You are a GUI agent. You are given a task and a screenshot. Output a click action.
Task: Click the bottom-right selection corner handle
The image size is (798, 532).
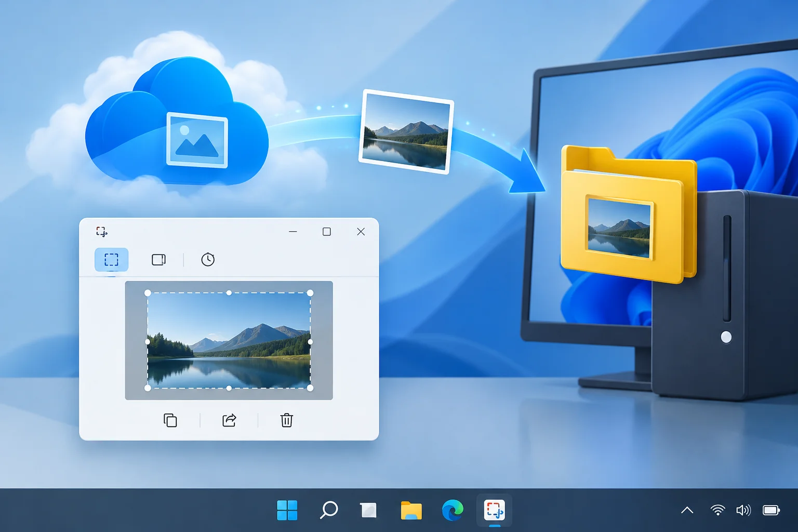click(310, 388)
